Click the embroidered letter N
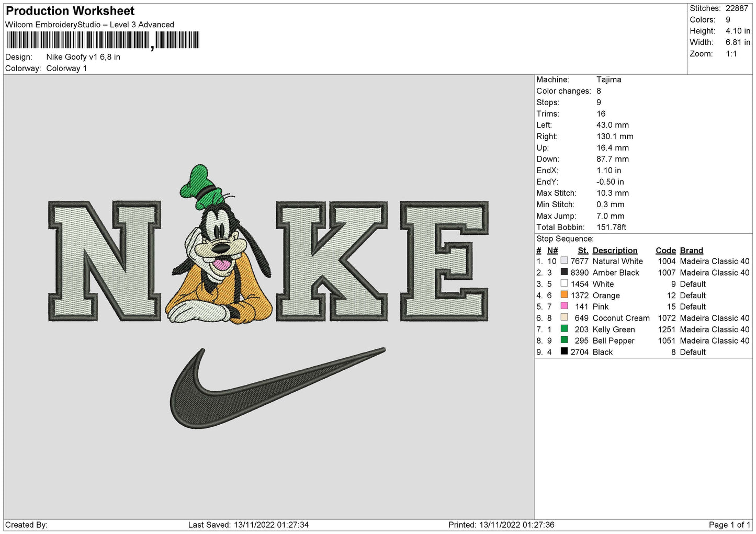The height and width of the screenshot is (534, 756). [x=105, y=260]
